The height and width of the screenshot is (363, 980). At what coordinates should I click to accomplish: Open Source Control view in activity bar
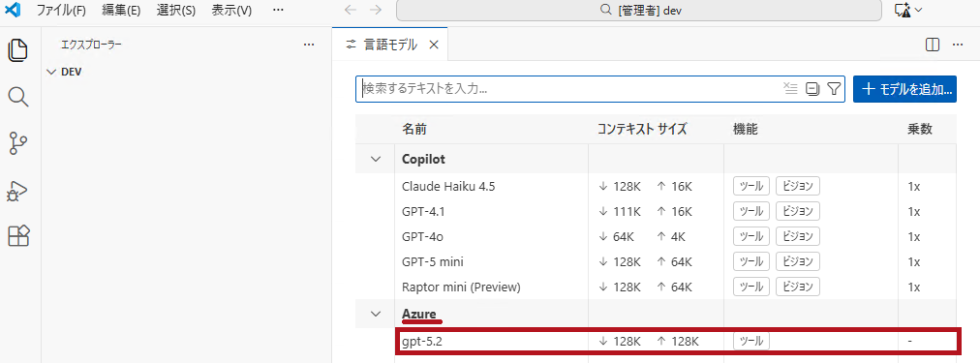pos(18,143)
